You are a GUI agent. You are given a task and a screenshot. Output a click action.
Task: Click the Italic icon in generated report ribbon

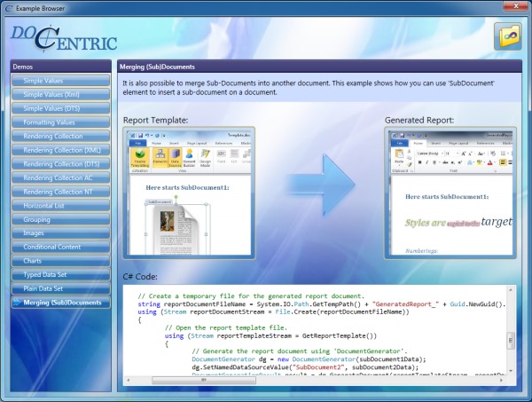coord(426,162)
